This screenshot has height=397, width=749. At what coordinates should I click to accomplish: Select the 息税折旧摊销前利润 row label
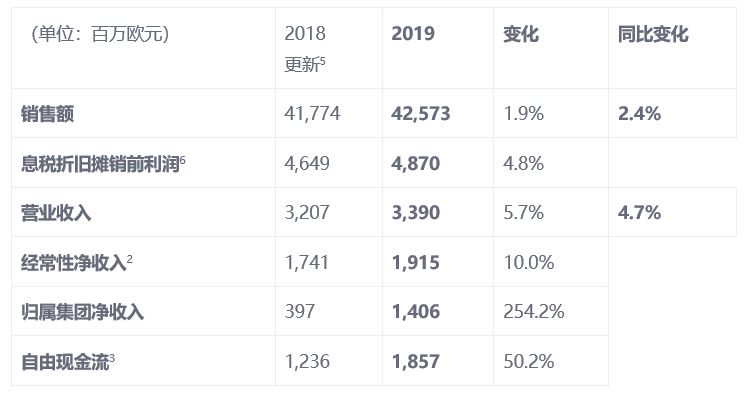pos(103,163)
